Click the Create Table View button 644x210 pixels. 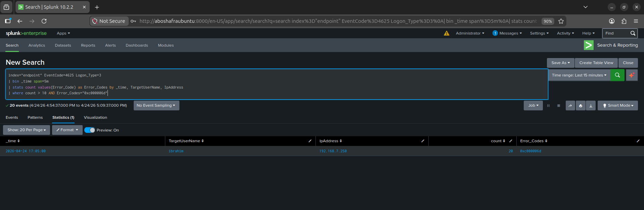[x=596, y=63]
